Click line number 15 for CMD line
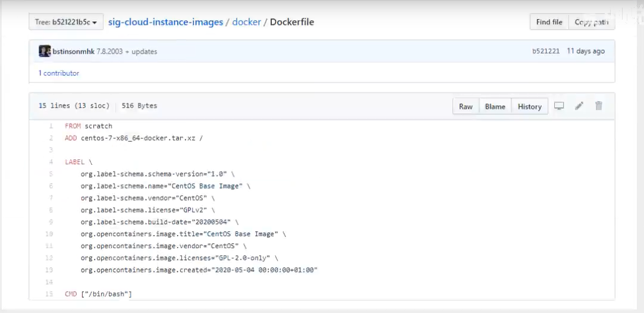 click(50, 294)
